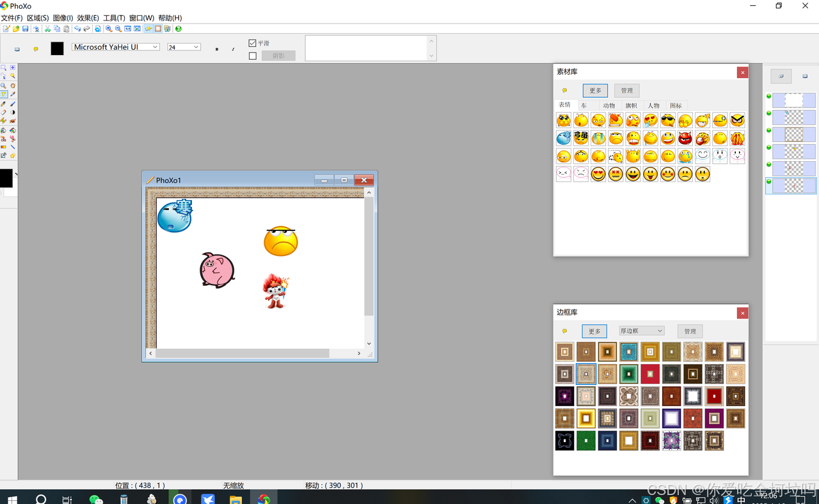Click the green help icon in the toolbar
This screenshot has height=504, width=819.
click(179, 29)
